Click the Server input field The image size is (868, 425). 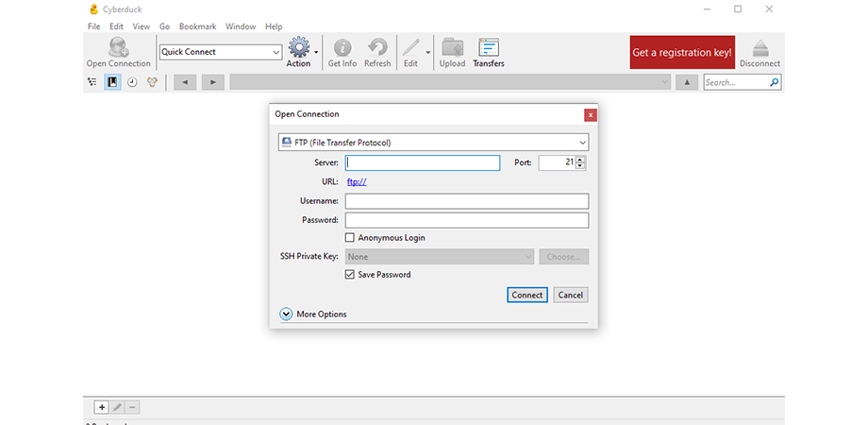click(x=423, y=162)
